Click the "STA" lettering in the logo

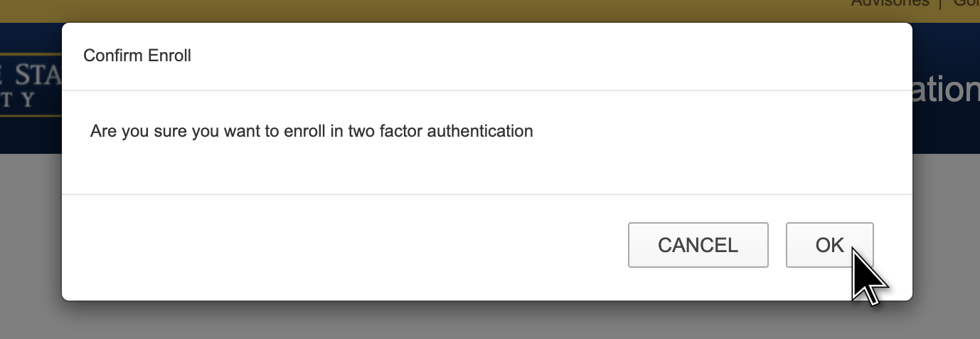[36, 74]
